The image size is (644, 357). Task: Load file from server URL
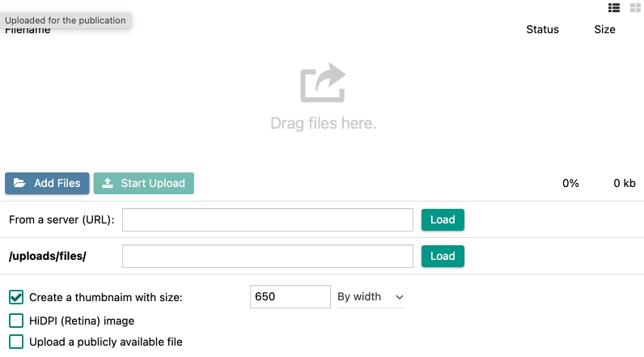click(x=443, y=219)
